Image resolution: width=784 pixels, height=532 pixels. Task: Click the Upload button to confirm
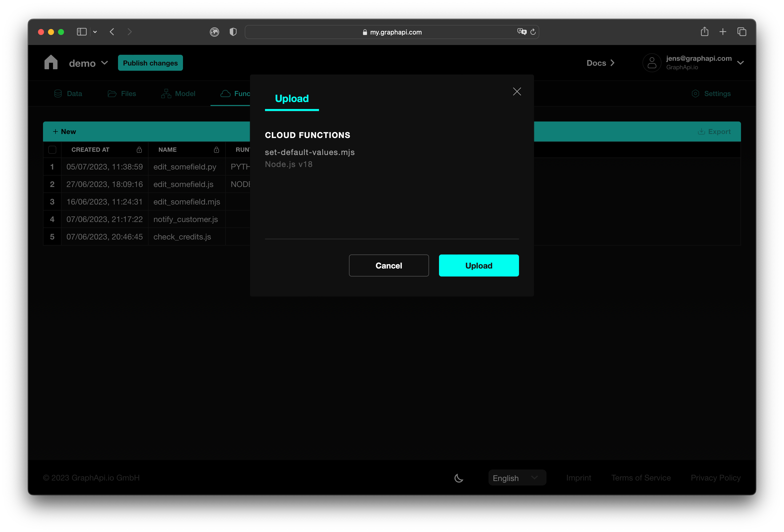click(478, 265)
